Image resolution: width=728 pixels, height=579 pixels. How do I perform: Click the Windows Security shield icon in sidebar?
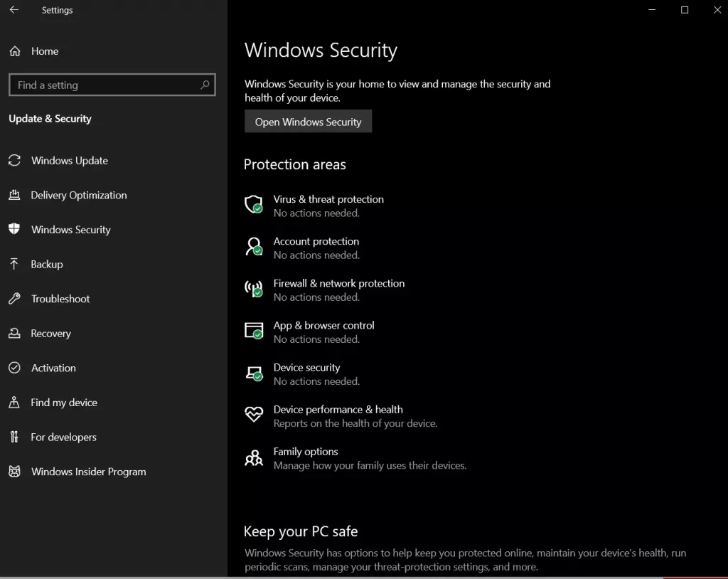coord(14,228)
